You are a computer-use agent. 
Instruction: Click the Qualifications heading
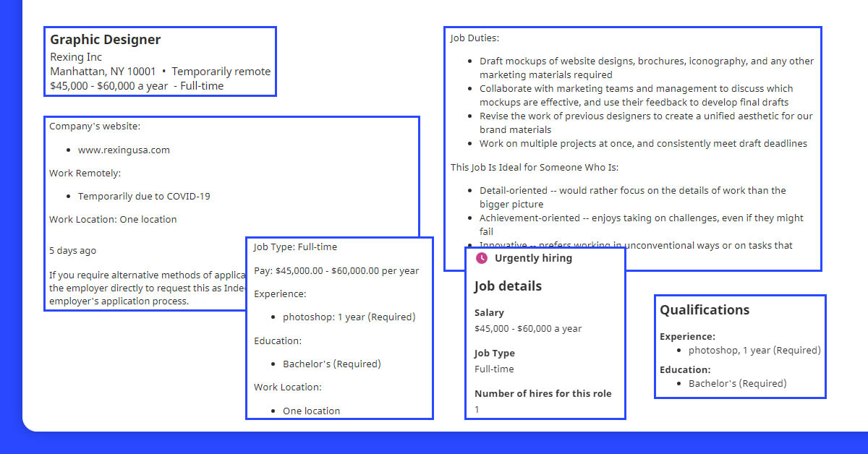[705, 310]
